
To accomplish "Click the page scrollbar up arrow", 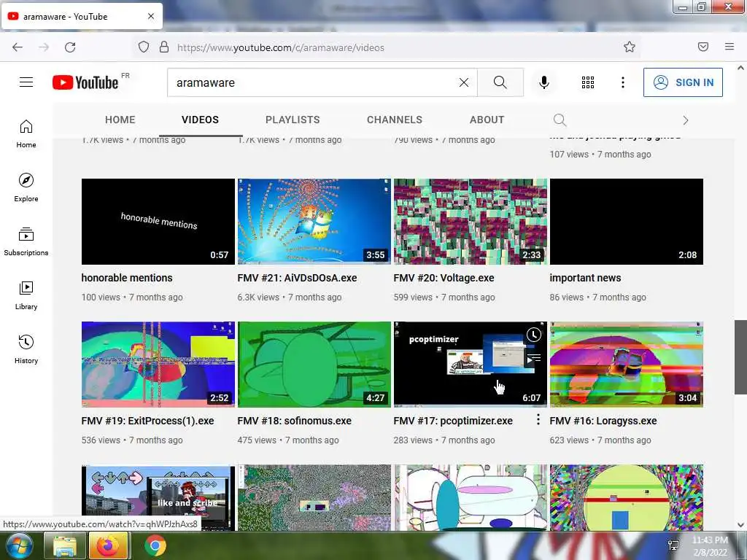I will [740, 68].
